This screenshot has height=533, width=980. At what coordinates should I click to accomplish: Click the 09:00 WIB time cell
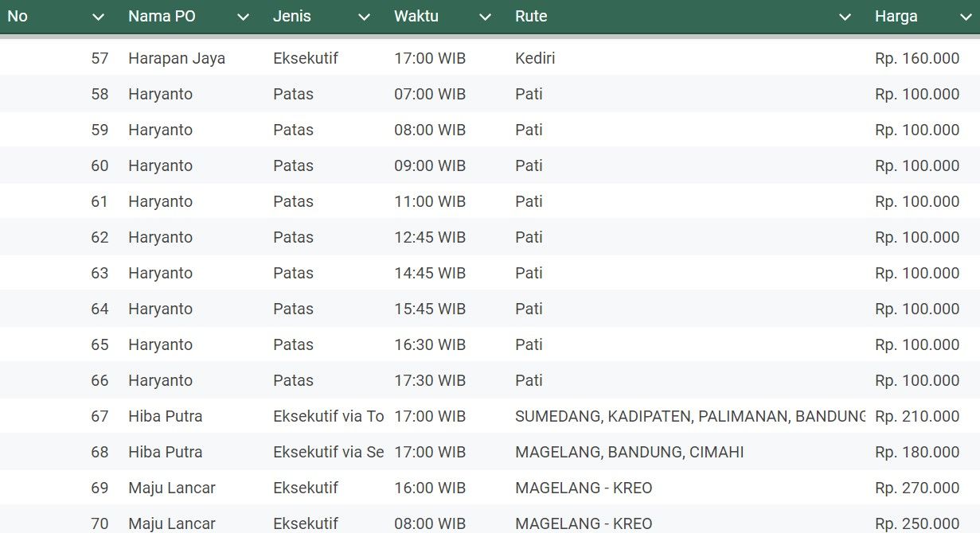pos(430,165)
